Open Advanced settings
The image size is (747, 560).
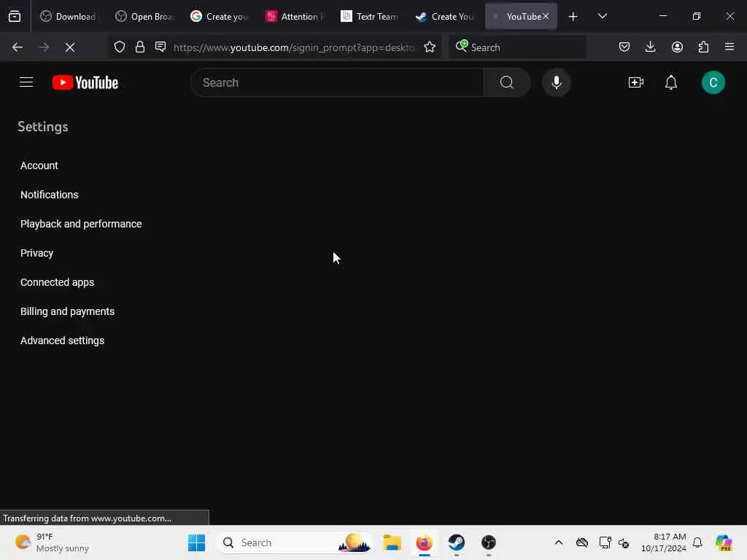click(x=62, y=341)
